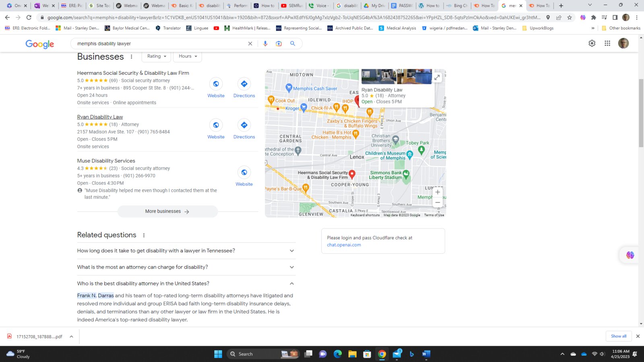Screen dimensions: 644x362
Task: Reload the current page
Action: coord(29,17)
